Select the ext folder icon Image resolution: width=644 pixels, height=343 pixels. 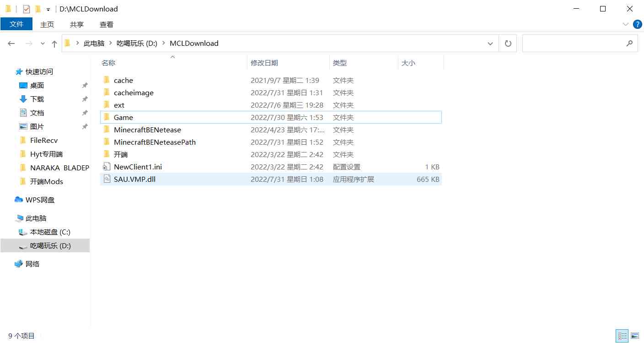107,105
